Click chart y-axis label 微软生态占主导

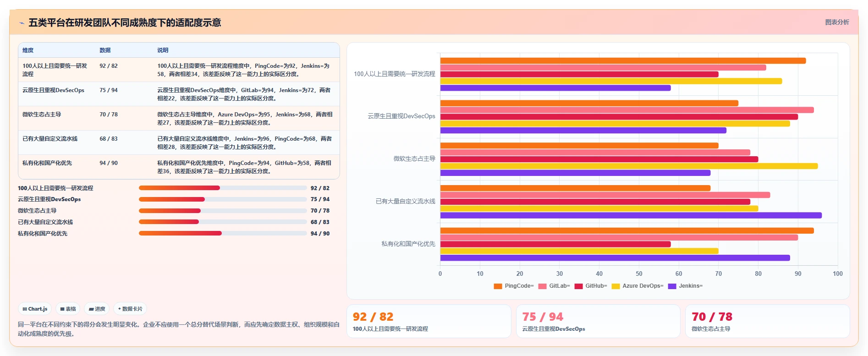[x=414, y=159]
